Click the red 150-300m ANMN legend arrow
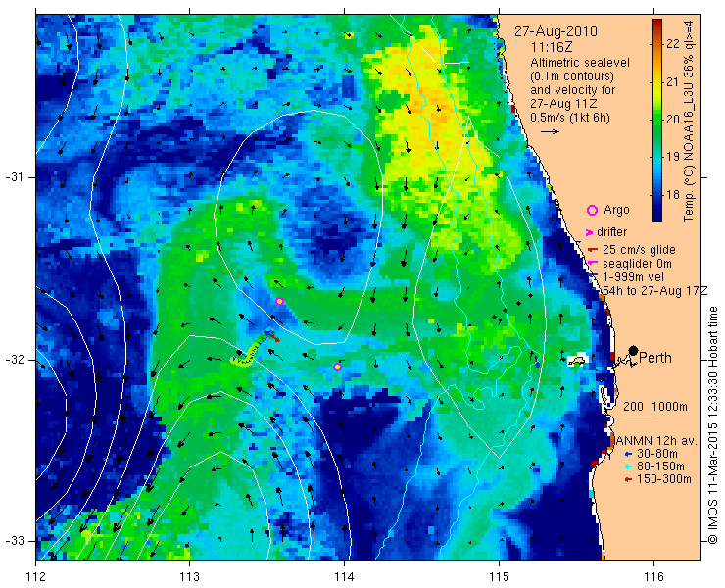 [628, 480]
